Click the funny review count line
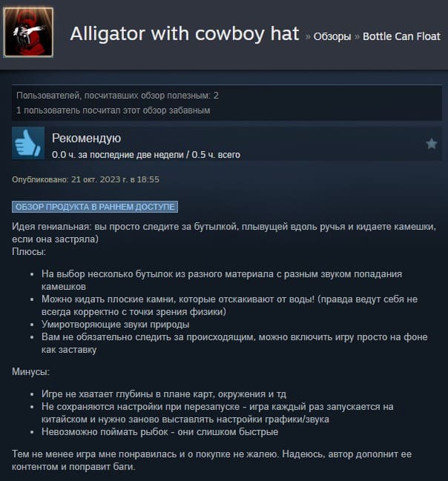The width and height of the screenshot is (448, 481). click(x=113, y=110)
